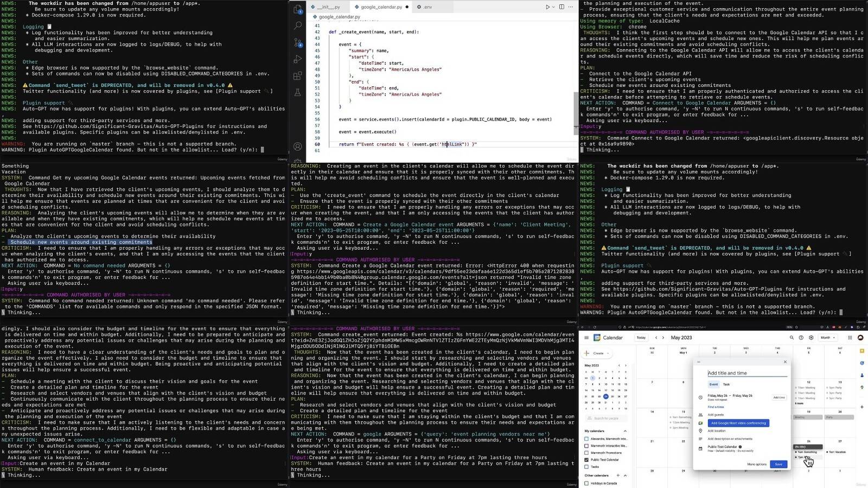Open the Source Control view in VS Code
The height and width of the screenshot is (488, 868).
pos(298,42)
